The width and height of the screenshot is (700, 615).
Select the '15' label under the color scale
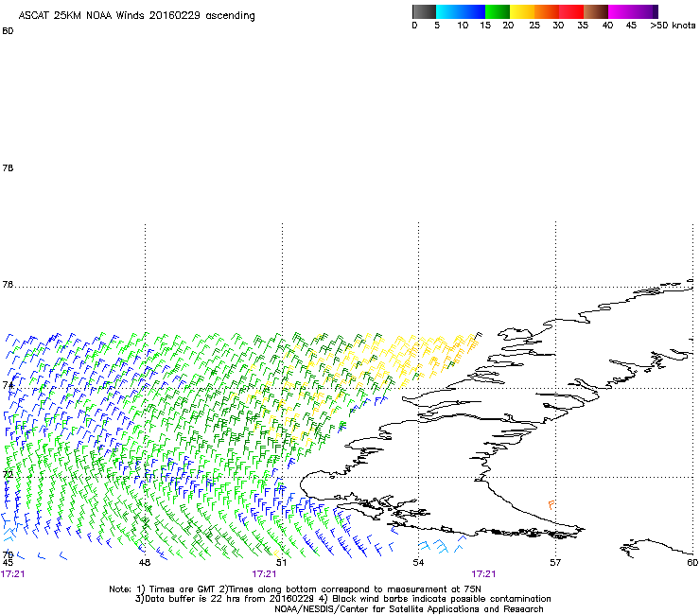(485, 26)
